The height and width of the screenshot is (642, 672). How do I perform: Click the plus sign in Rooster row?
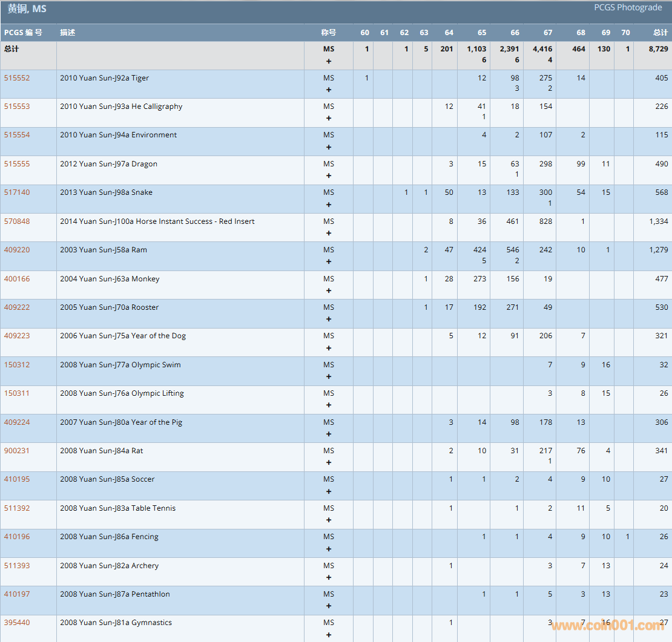pos(329,319)
